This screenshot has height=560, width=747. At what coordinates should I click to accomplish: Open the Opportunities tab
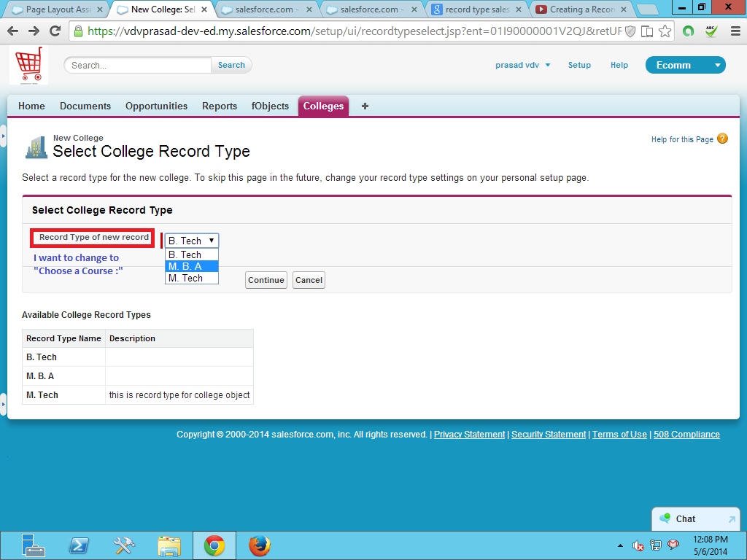point(156,106)
